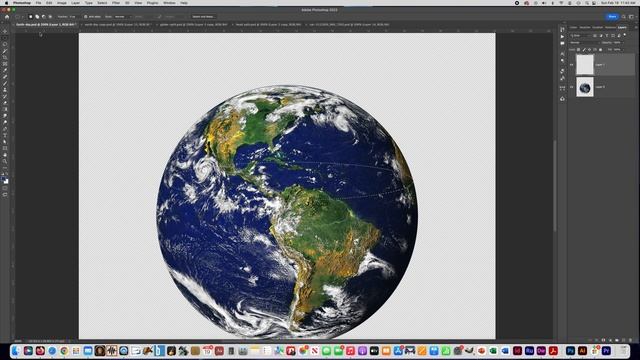The width and height of the screenshot is (640, 360).
Task: Open the Comments panel icon
Action: pos(562,43)
